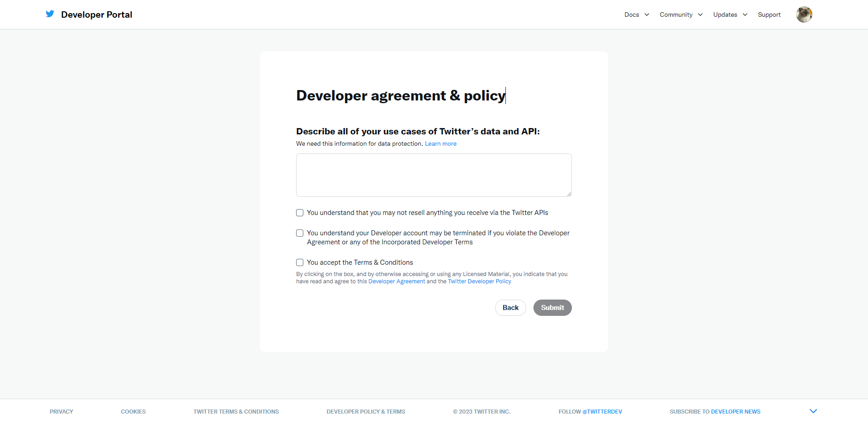
Task: Follow @TwitterDev from the footer
Action: (602, 411)
